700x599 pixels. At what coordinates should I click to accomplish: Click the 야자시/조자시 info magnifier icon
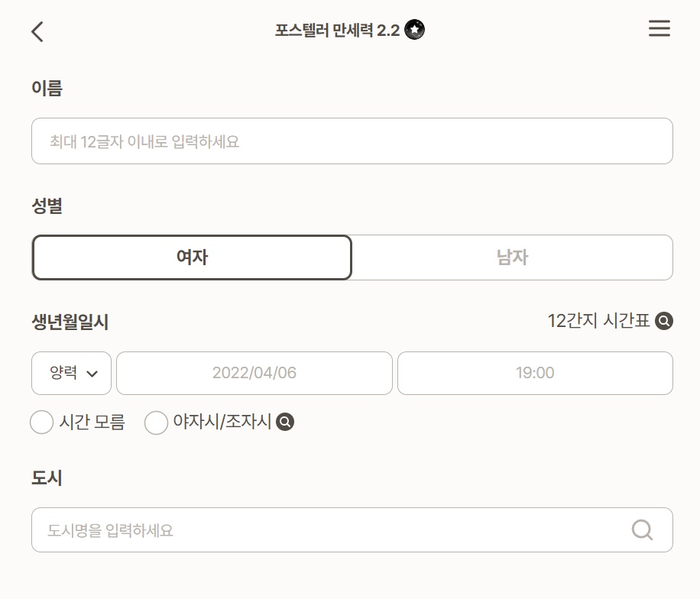285,422
